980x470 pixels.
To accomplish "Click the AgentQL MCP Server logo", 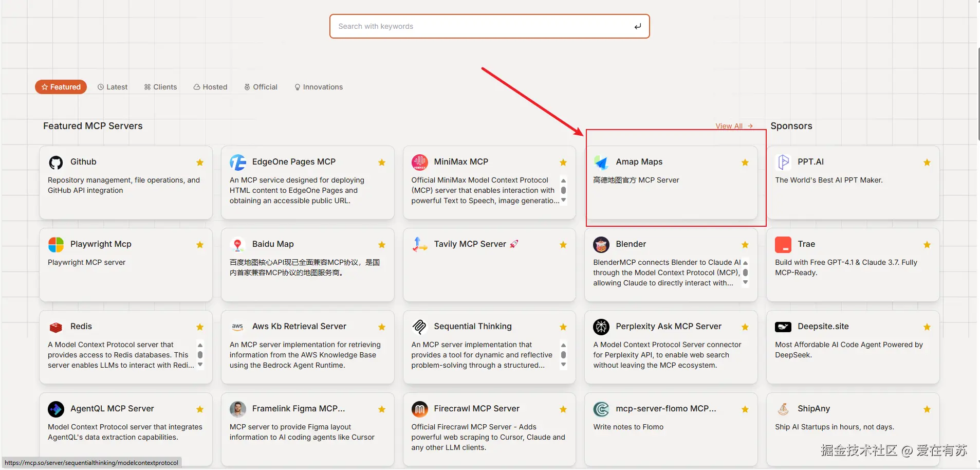I will pos(56,409).
